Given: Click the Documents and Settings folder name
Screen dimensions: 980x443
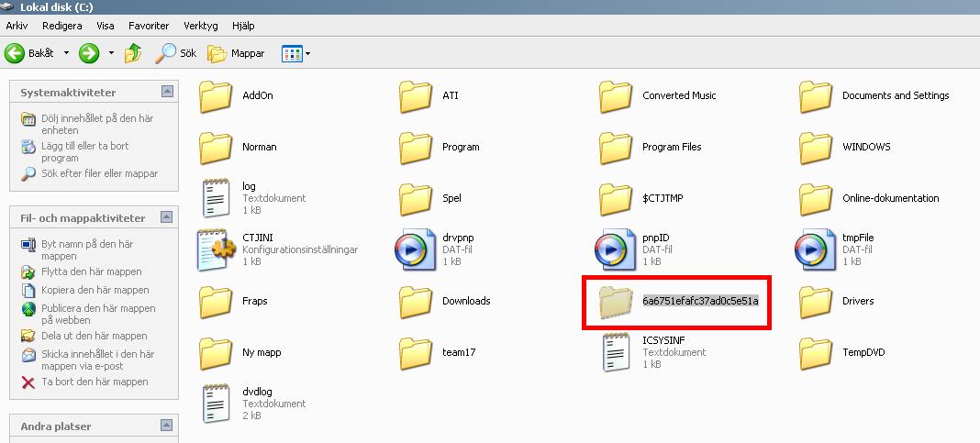Looking at the screenshot, I should coord(896,95).
